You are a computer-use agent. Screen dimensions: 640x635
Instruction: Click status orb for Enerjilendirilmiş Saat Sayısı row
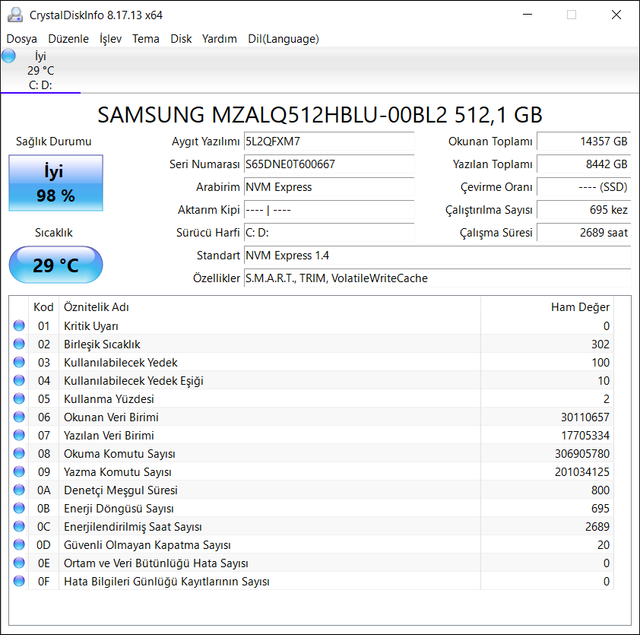tap(19, 526)
